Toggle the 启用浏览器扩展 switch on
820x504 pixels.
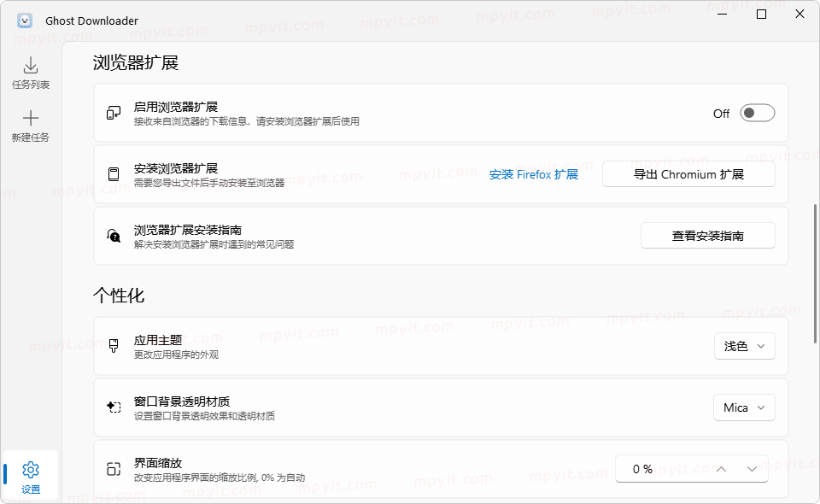(758, 113)
